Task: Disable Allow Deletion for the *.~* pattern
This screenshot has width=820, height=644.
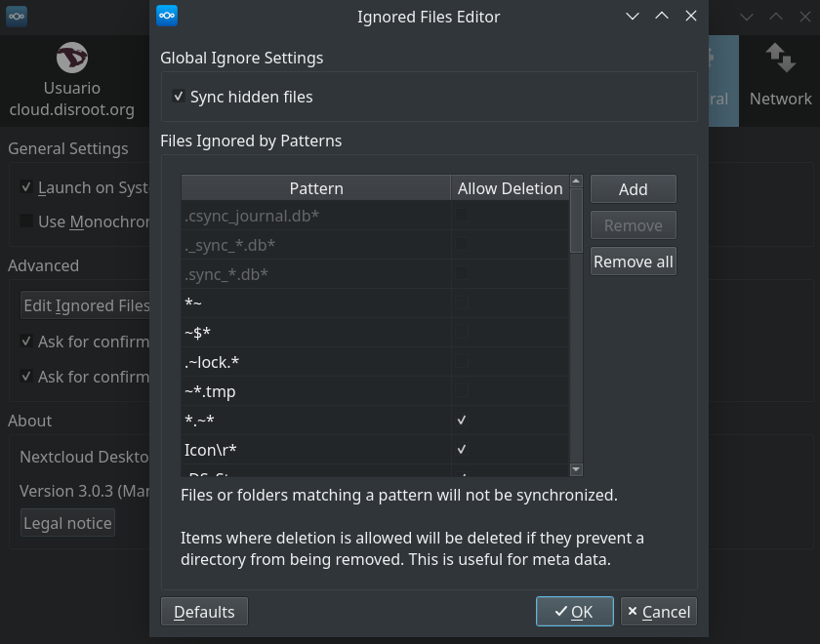Action: [x=462, y=421]
